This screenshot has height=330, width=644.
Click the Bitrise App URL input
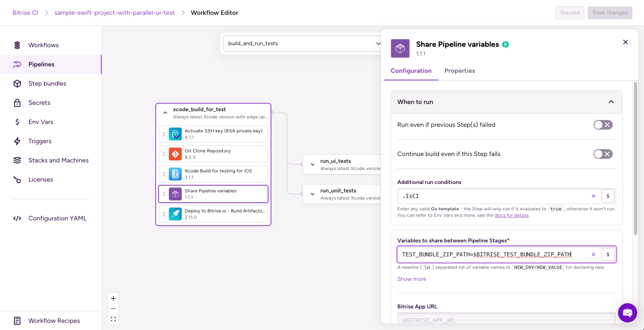(x=506, y=319)
